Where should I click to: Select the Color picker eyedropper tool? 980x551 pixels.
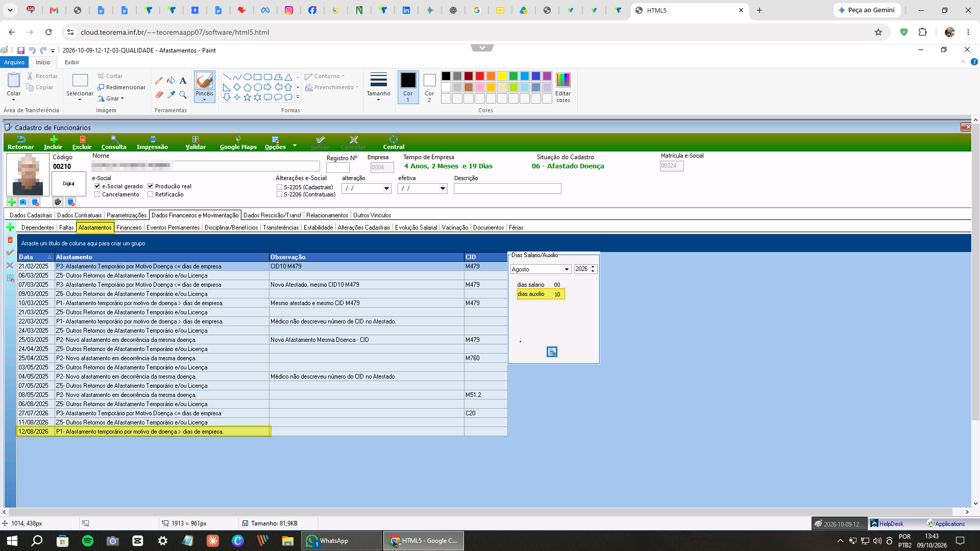(171, 94)
